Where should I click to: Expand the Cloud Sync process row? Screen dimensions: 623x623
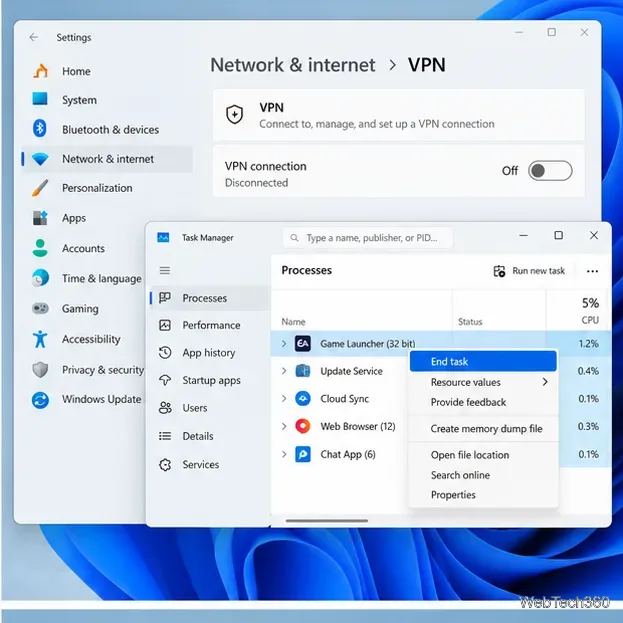[284, 399]
